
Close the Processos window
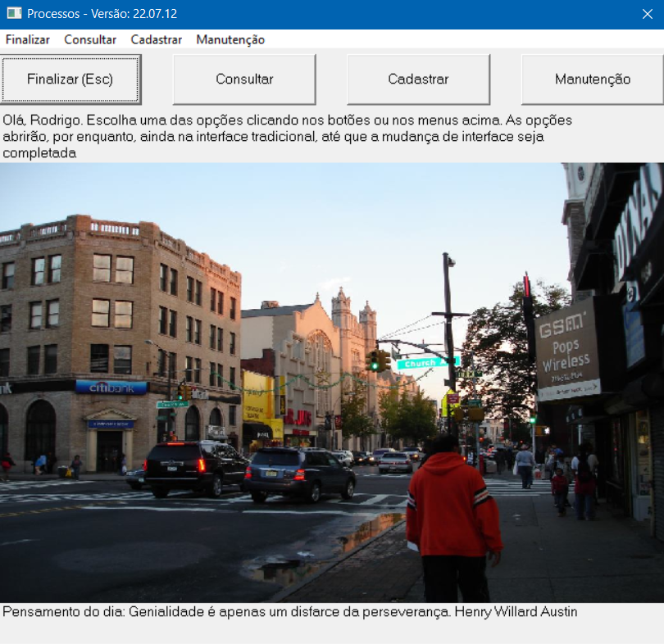point(646,14)
